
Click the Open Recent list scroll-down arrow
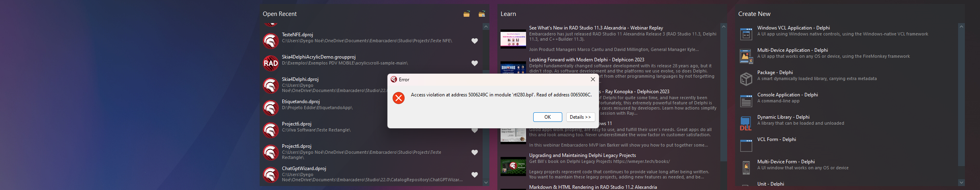tap(486, 182)
